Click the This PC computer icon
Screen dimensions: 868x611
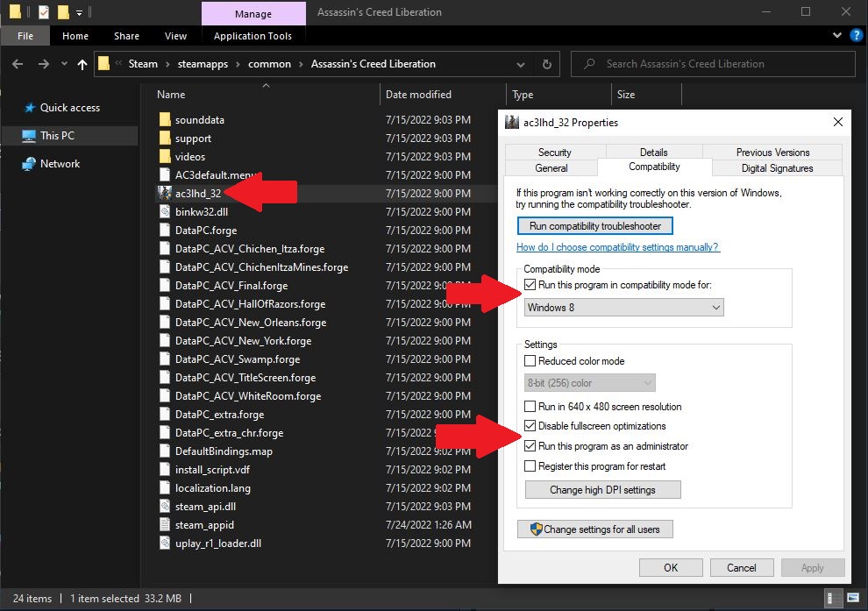(29, 136)
